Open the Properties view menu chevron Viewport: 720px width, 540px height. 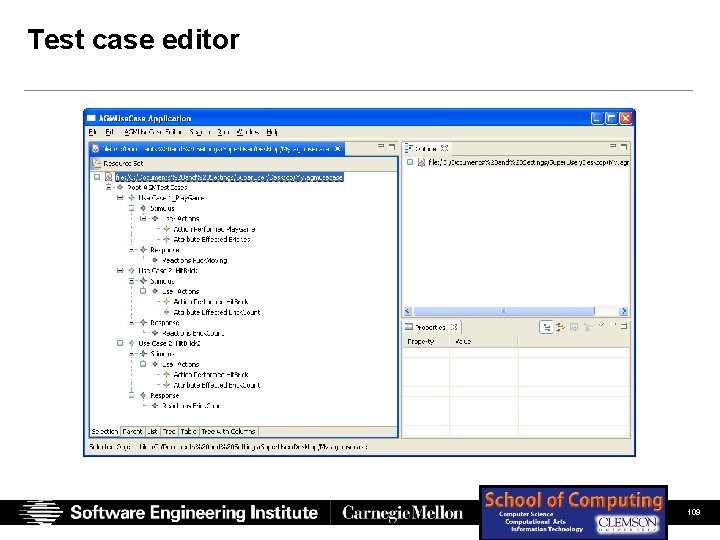602,326
